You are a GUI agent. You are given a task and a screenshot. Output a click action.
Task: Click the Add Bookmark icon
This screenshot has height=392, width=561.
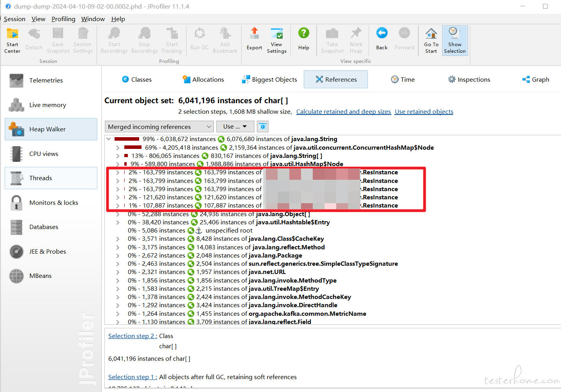[225, 40]
